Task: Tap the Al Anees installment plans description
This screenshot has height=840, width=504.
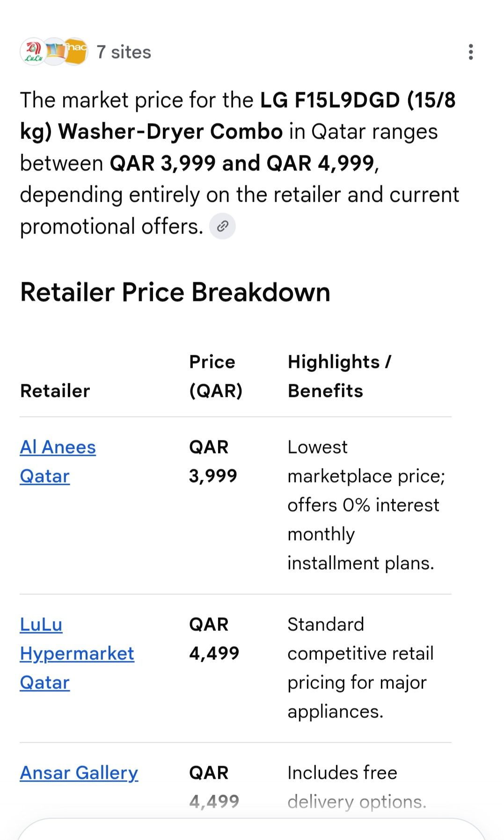Action: point(366,505)
